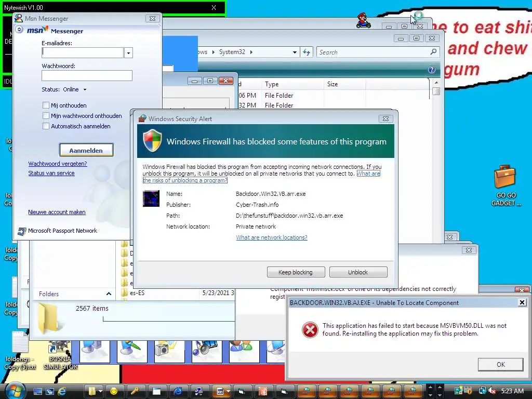The image size is (532, 399).
Task: Close the Nytewish V1.00 window
Action: pos(214,7)
